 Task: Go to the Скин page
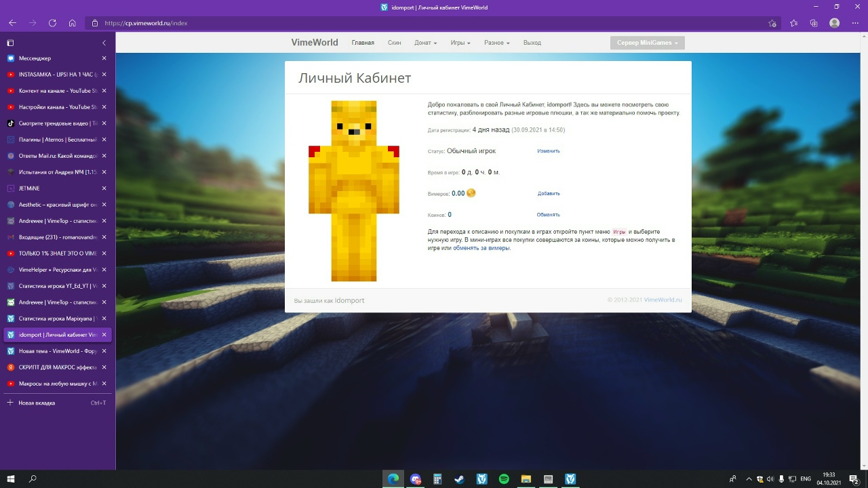point(394,43)
